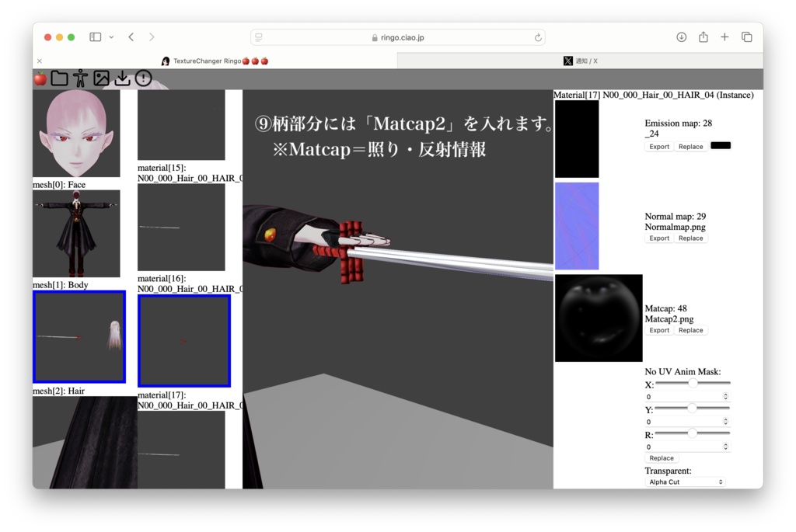796x532 pixels.
Task: Click Export under the Matcap2.png texture
Action: 658,329
